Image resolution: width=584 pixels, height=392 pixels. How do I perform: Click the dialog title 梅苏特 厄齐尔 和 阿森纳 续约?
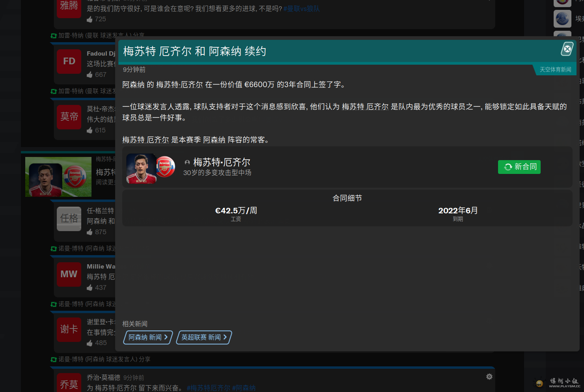point(194,51)
